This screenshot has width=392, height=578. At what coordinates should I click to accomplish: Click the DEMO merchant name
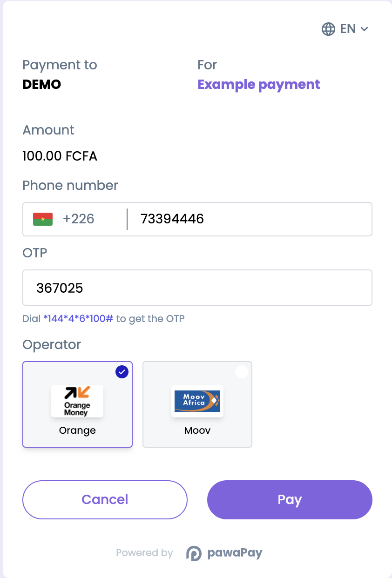42,85
